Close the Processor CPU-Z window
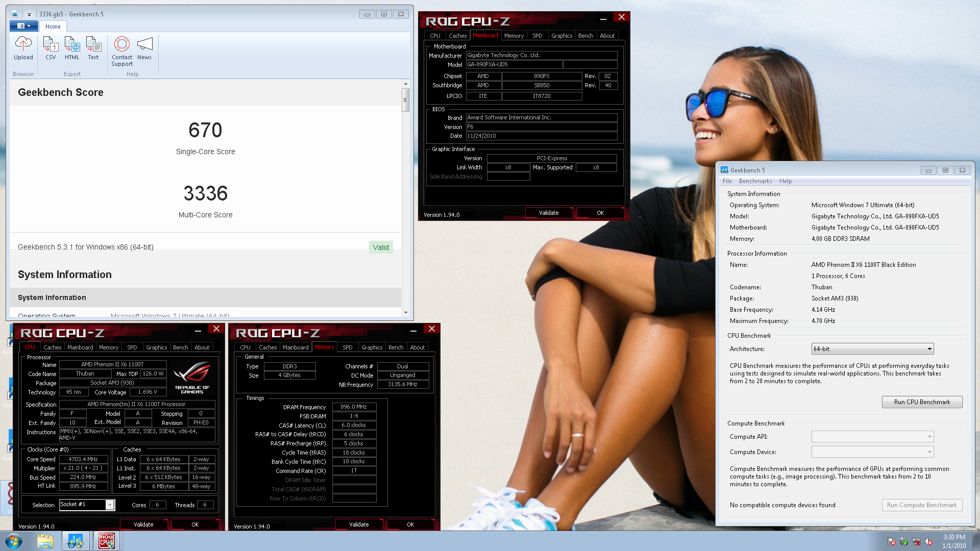This screenshot has height=551, width=980. tap(216, 329)
